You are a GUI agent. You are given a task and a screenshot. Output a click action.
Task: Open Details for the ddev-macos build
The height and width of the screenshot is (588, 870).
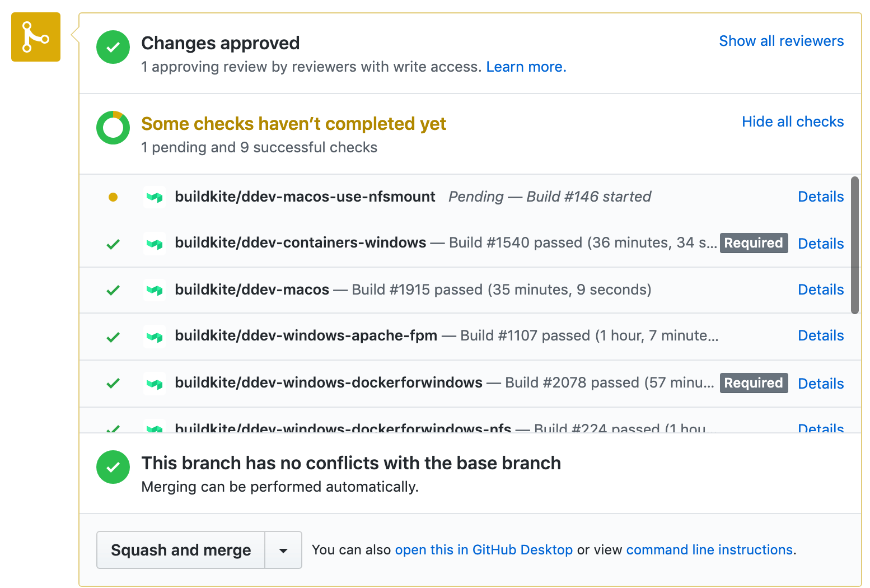(x=821, y=290)
